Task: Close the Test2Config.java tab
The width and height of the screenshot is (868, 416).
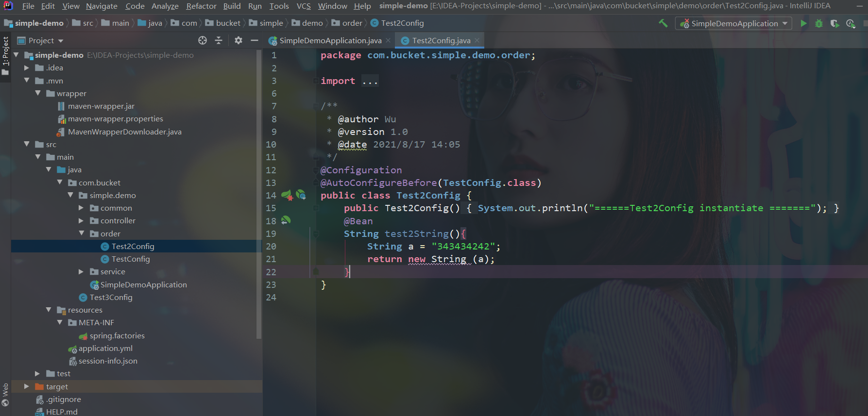Action: pyautogui.click(x=477, y=40)
